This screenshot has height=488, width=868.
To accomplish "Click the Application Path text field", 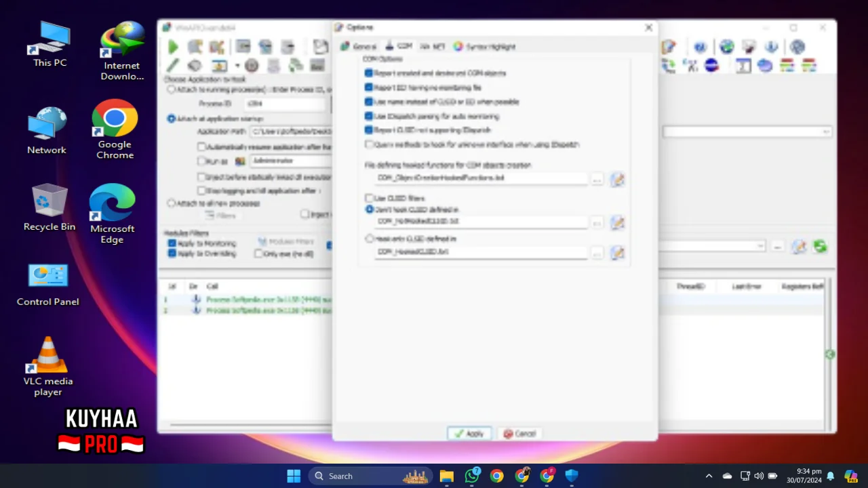I will click(290, 131).
